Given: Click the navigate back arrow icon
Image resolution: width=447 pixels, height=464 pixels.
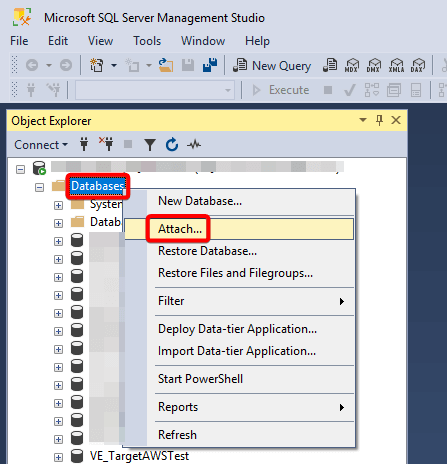Looking at the screenshot, I should pyautogui.click(x=32, y=65).
